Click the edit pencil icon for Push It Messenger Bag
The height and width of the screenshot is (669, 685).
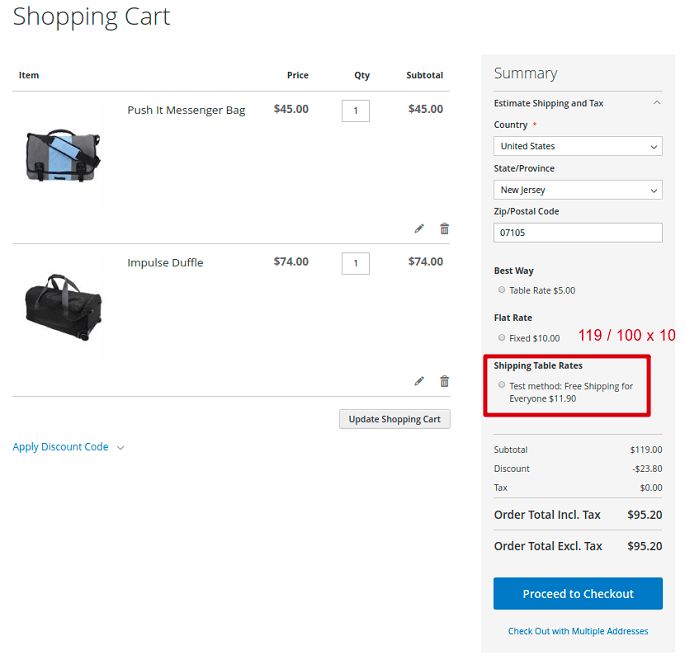point(419,229)
